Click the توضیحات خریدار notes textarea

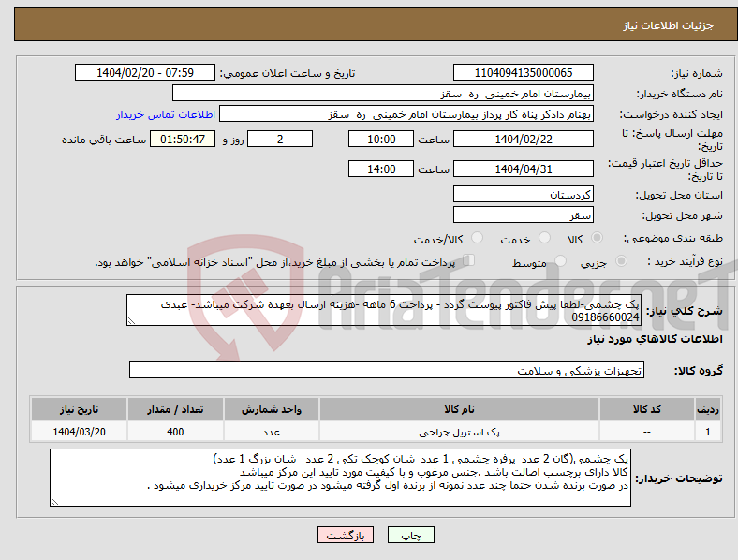coord(340,478)
